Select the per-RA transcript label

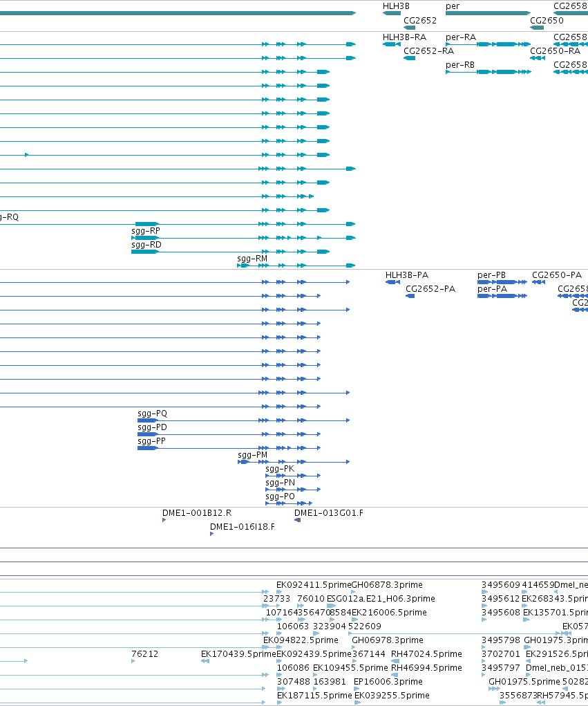coord(461,37)
